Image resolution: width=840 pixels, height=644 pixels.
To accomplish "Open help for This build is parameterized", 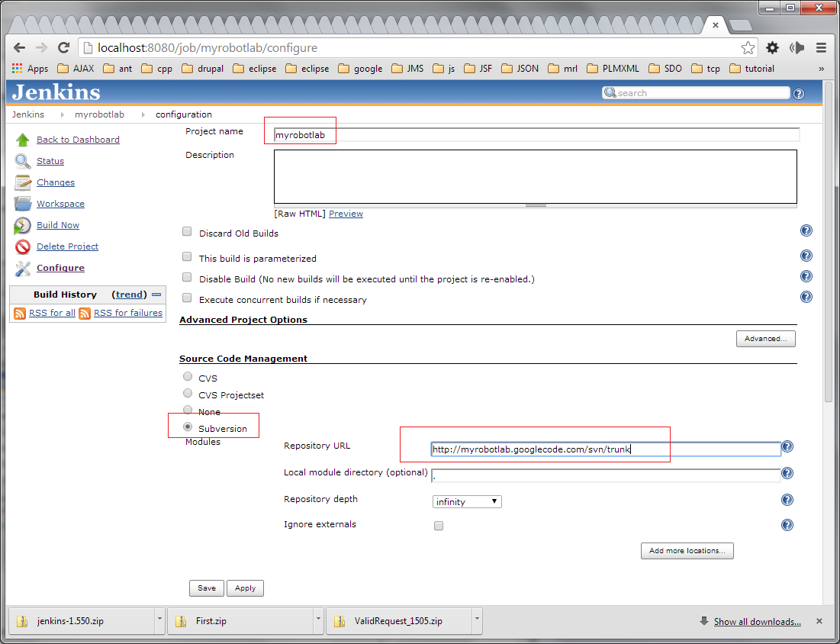I will [x=806, y=256].
